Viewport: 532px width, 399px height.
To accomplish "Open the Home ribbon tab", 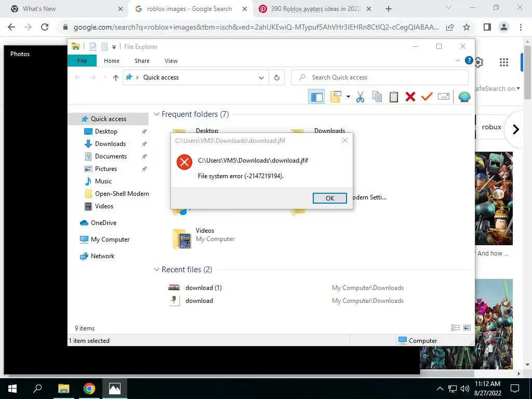I will (x=112, y=61).
